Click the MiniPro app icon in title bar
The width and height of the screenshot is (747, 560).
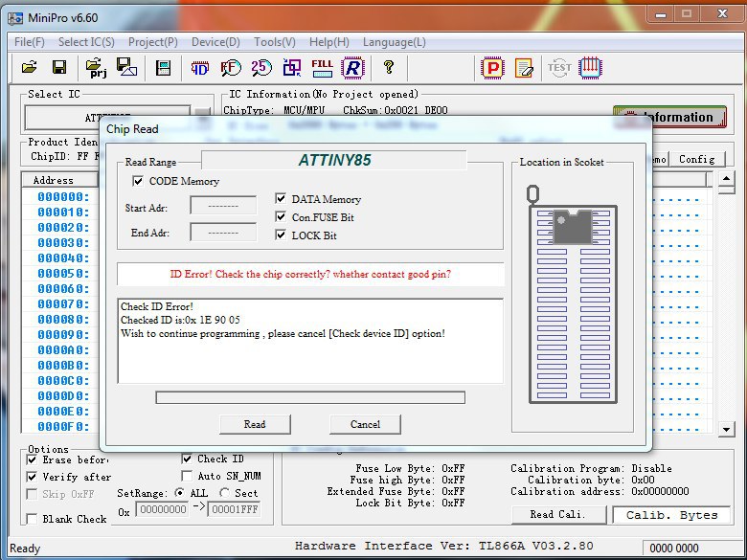pos(15,18)
